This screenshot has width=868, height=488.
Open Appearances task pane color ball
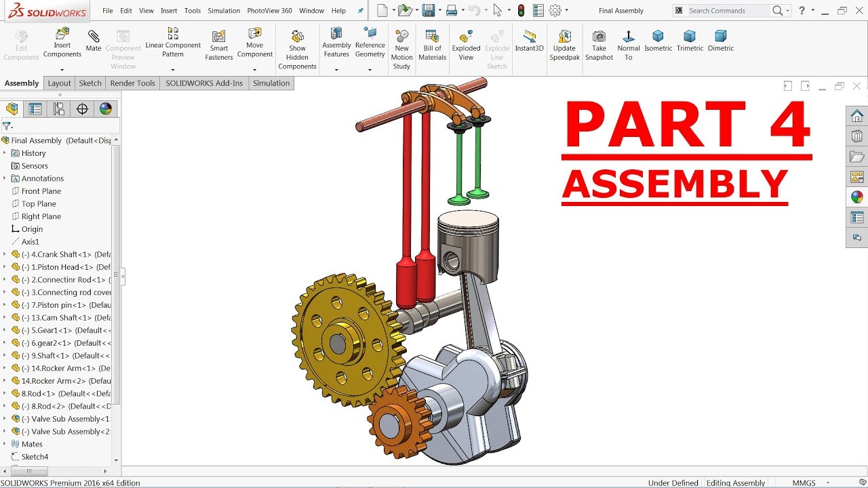(857, 197)
